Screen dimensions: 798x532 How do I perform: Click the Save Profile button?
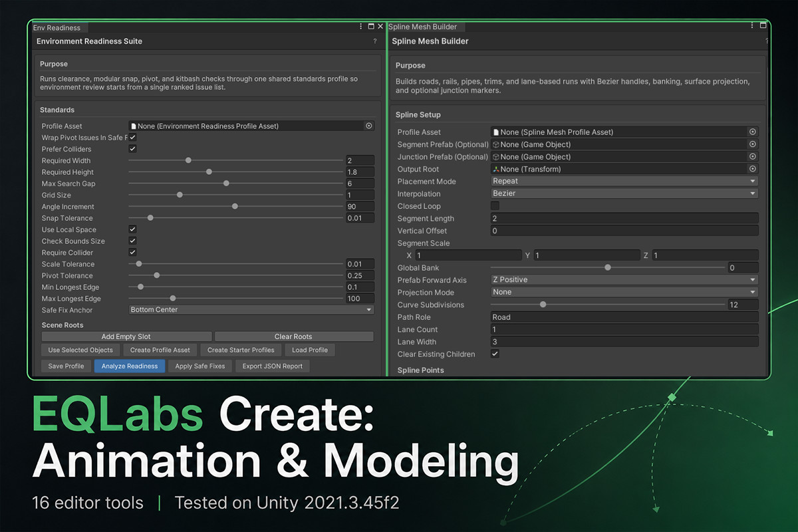[x=66, y=366]
